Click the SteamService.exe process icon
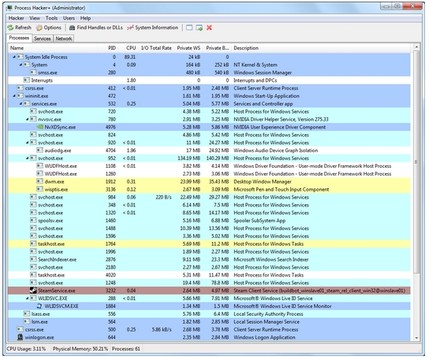The image size is (429, 360). [33, 291]
